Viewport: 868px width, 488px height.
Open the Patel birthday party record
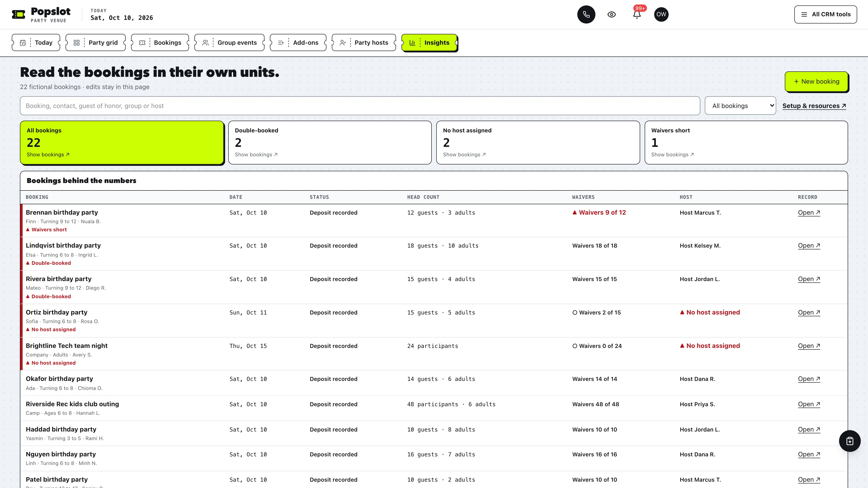coord(809,480)
